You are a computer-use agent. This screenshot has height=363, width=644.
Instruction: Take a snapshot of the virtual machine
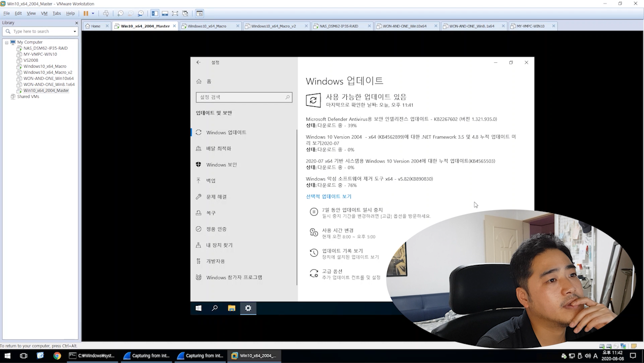point(120,13)
